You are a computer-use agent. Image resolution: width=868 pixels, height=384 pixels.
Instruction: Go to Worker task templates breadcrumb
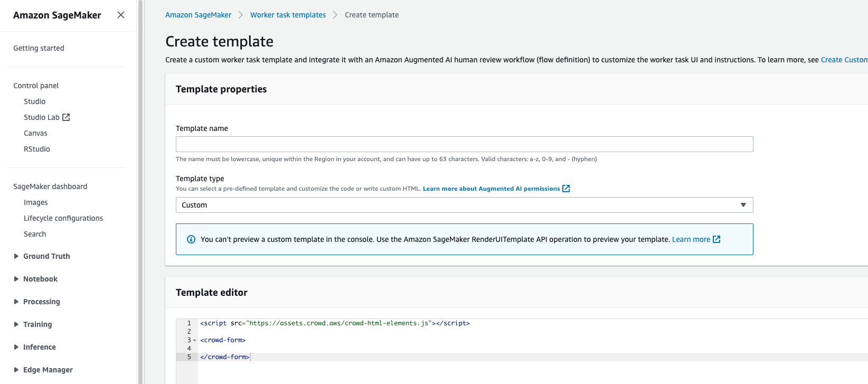pyautogui.click(x=288, y=15)
